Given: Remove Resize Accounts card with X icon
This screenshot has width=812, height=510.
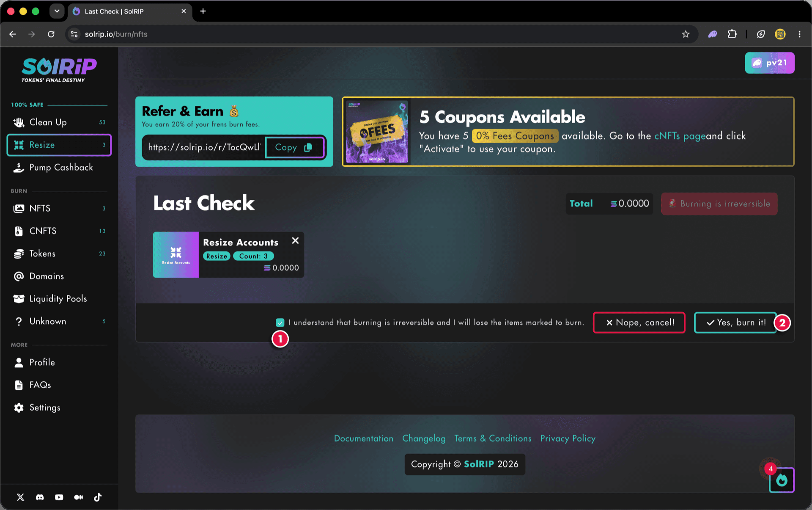Looking at the screenshot, I should tap(295, 240).
